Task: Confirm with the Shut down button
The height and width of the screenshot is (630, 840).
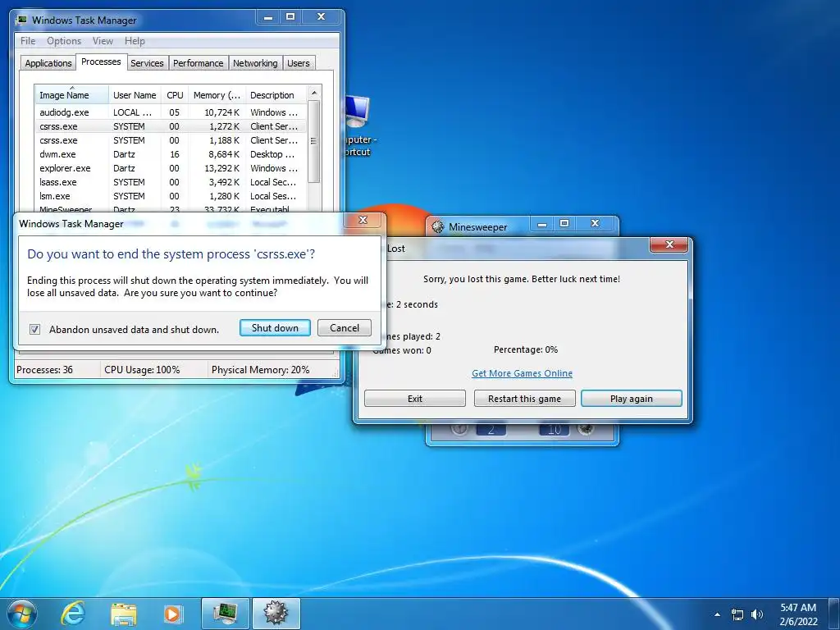Action: pos(275,328)
